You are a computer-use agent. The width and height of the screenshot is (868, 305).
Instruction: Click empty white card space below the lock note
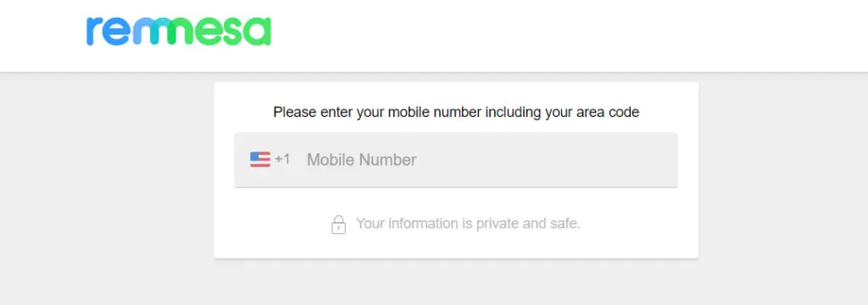[x=455, y=247]
